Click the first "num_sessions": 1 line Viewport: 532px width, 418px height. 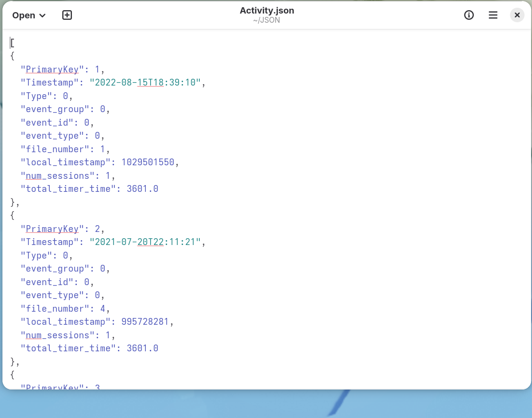[68, 176]
